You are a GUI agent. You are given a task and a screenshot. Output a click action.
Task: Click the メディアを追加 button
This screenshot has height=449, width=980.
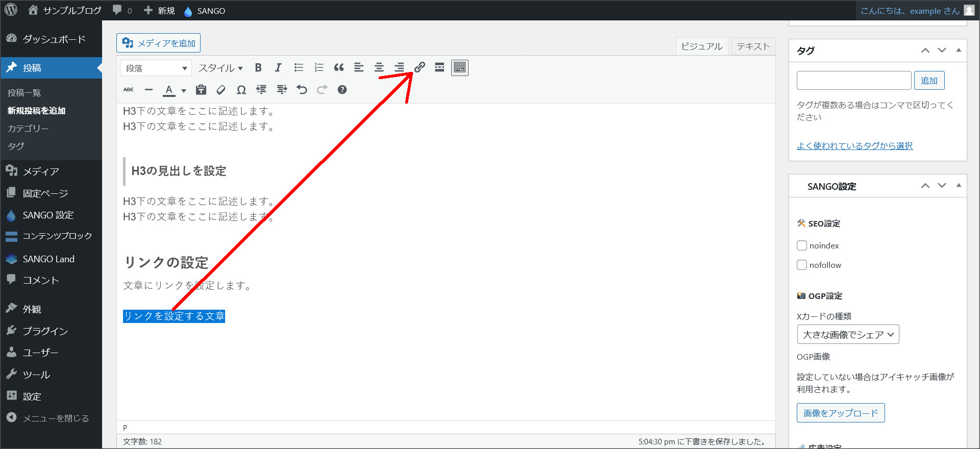click(x=159, y=43)
